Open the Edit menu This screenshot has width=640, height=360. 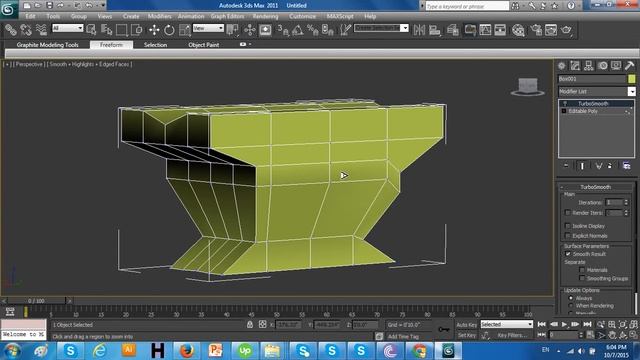point(30,16)
